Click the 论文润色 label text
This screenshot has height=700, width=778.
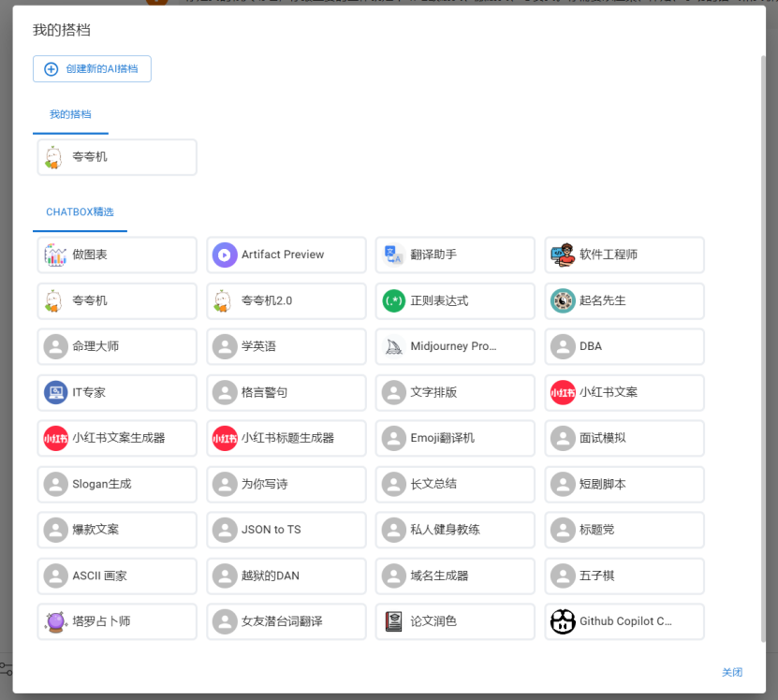[x=433, y=622]
